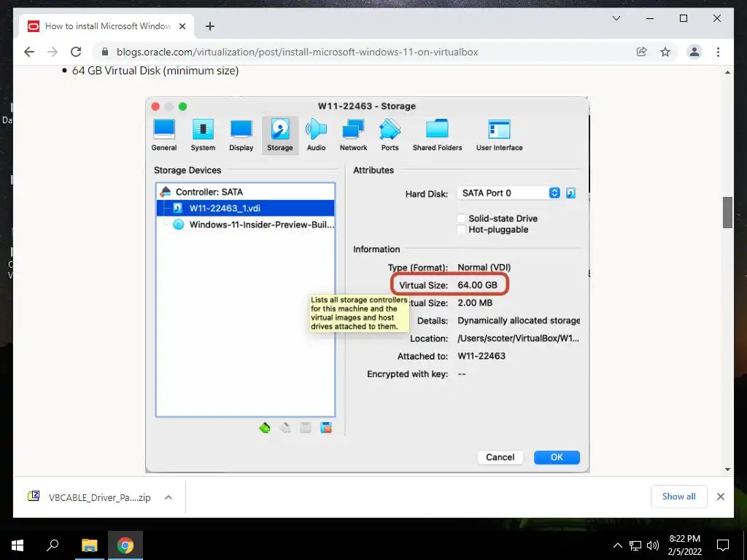Open the tab search chevron in title bar
Screen dimensions: 747x560
click(616, 18)
